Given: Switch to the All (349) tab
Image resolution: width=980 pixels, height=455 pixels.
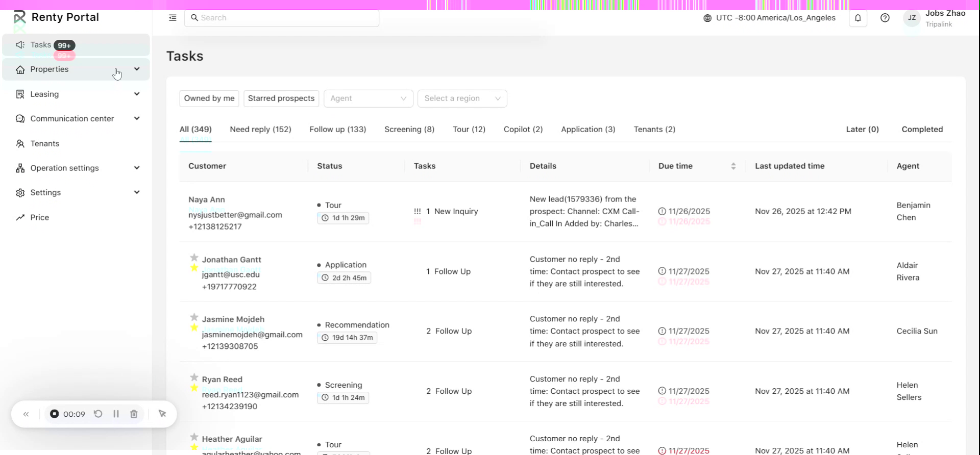Looking at the screenshot, I should (195, 130).
